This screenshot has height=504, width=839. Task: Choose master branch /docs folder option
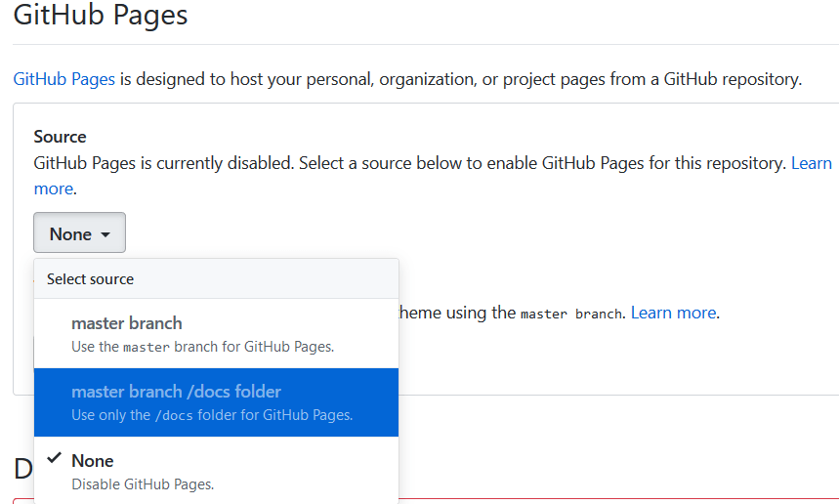(176, 392)
